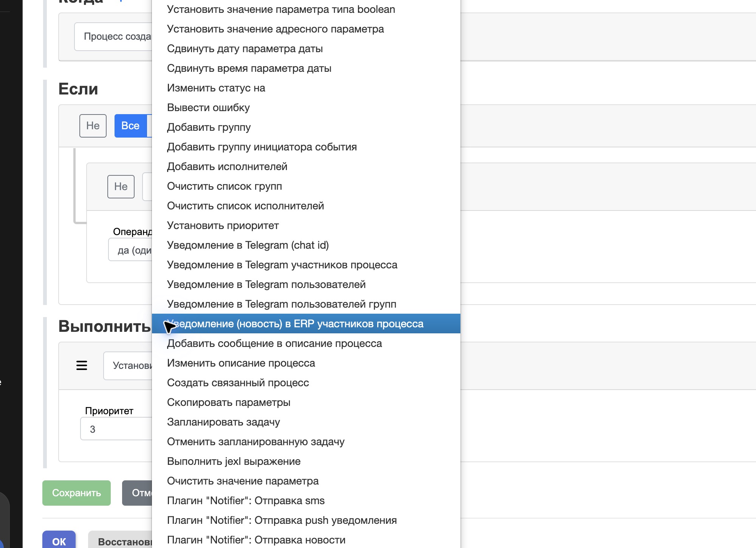Image resolution: width=756 pixels, height=548 pixels.
Task: Select 'Установить значение параметра типа boolean' option
Action: [306, 9]
